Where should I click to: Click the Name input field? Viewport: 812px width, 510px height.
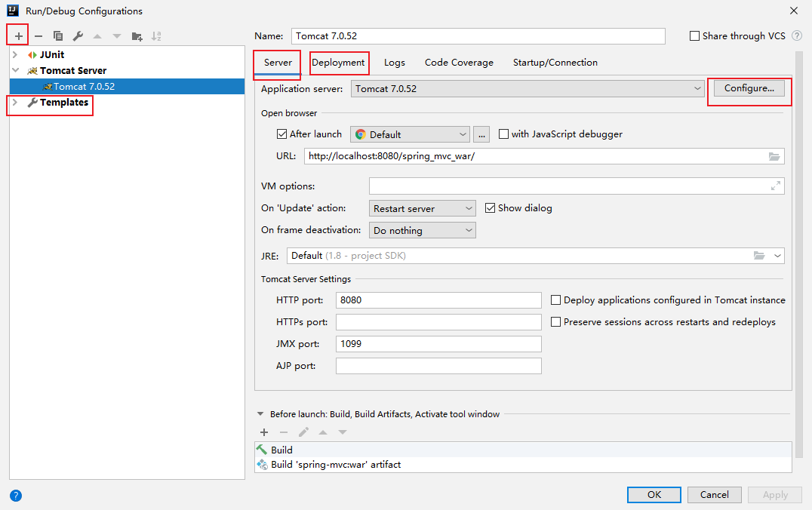(x=478, y=35)
